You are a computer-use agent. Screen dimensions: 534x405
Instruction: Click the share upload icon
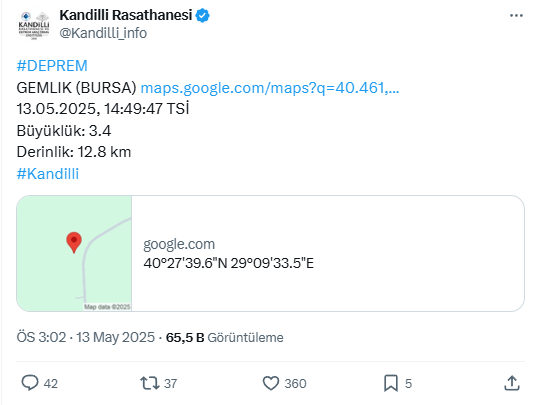click(512, 383)
